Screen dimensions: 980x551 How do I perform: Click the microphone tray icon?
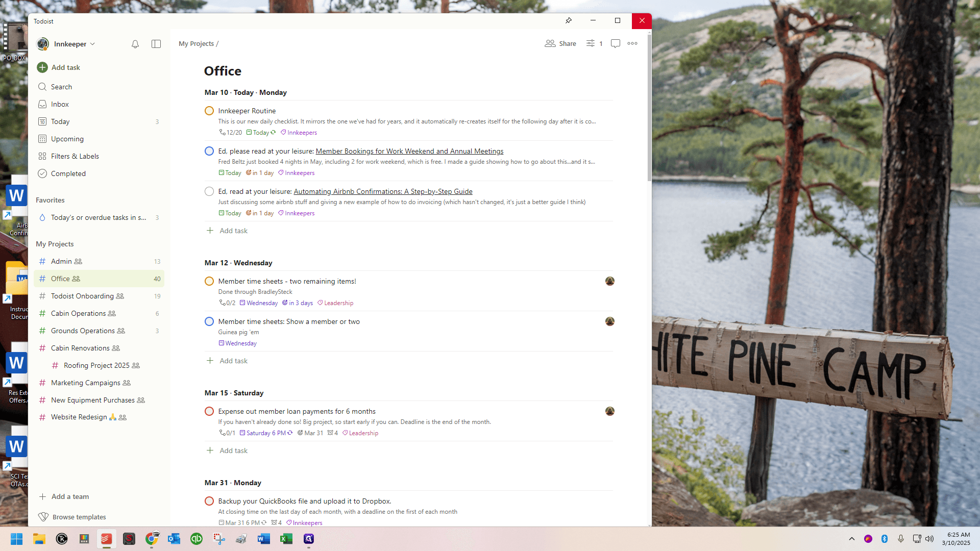tap(901, 539)
